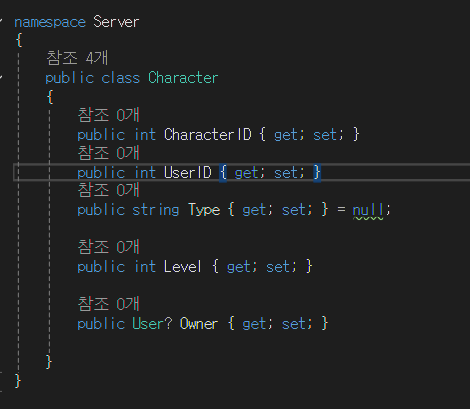Viewport: 470px width, 409px height.
Task: Open the '참조 4개' references link above Character class
Action: (77, 58)
